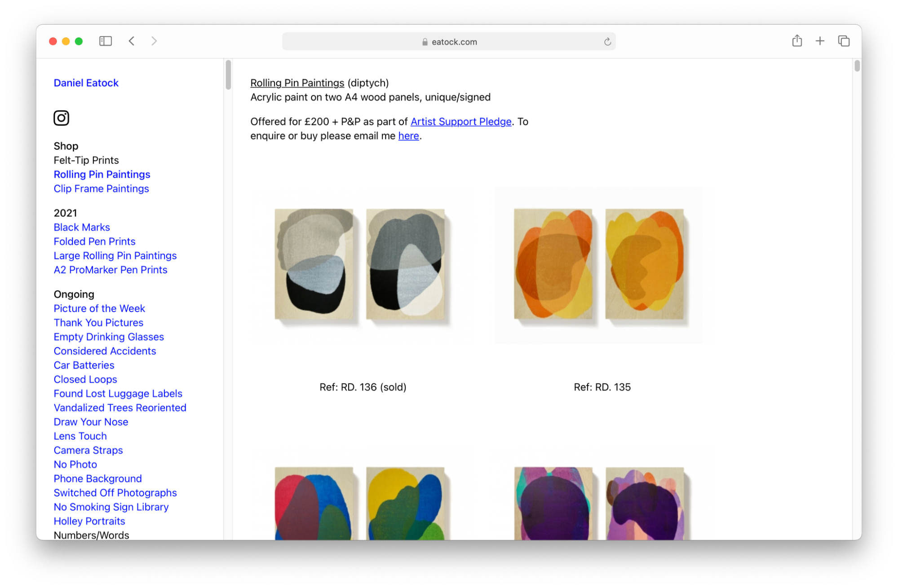Open A2 ProMarker Pen Prints link

coord(111,270)
